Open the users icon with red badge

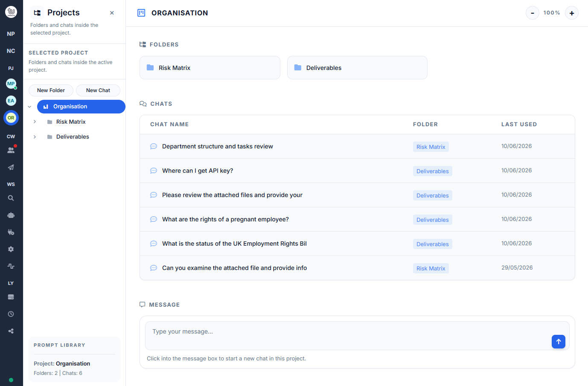[x=11, y=150]
